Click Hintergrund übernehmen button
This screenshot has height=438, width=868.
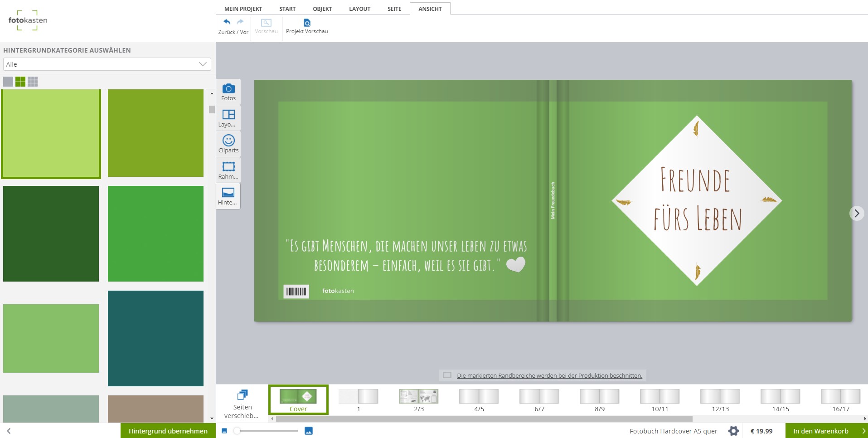(x=168, y=431)
